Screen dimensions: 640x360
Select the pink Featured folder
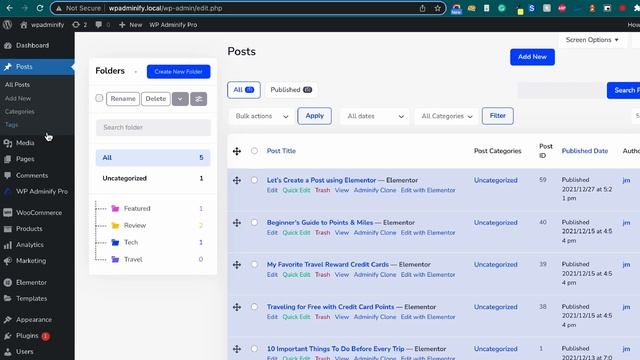[x=137, y=209]
